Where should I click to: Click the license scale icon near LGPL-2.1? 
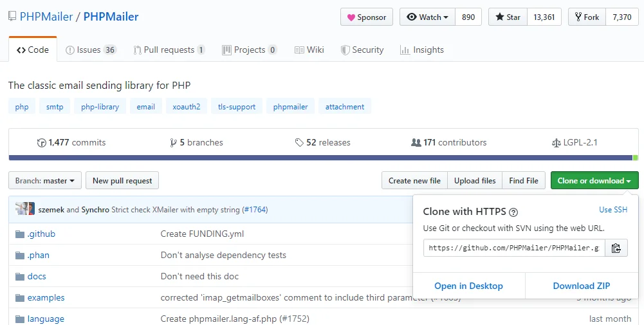pos(556,143)
